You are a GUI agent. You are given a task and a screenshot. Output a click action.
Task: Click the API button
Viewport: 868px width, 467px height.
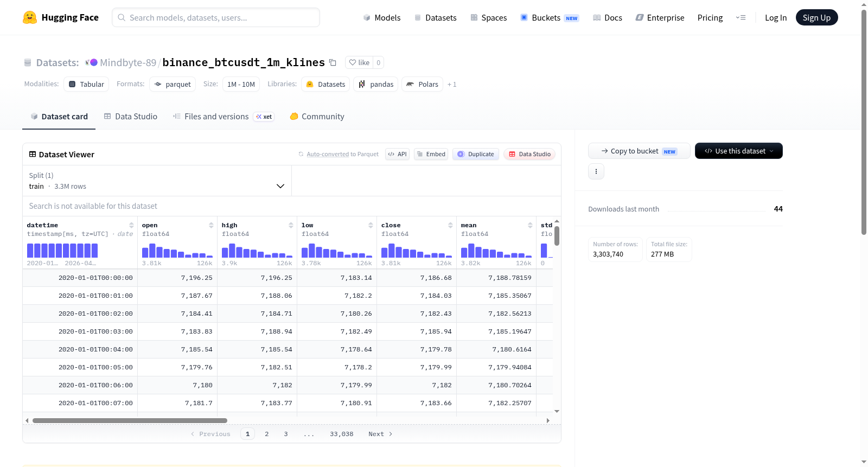(397, 154)
